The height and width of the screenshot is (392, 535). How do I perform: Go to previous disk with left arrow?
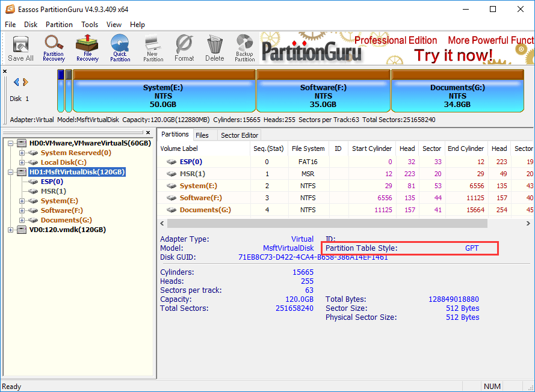pyautogui.click(x=16, y=82)
